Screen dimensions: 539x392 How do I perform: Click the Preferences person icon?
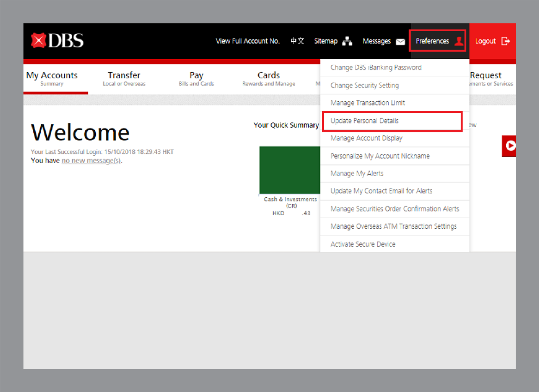tap(458, 41)
